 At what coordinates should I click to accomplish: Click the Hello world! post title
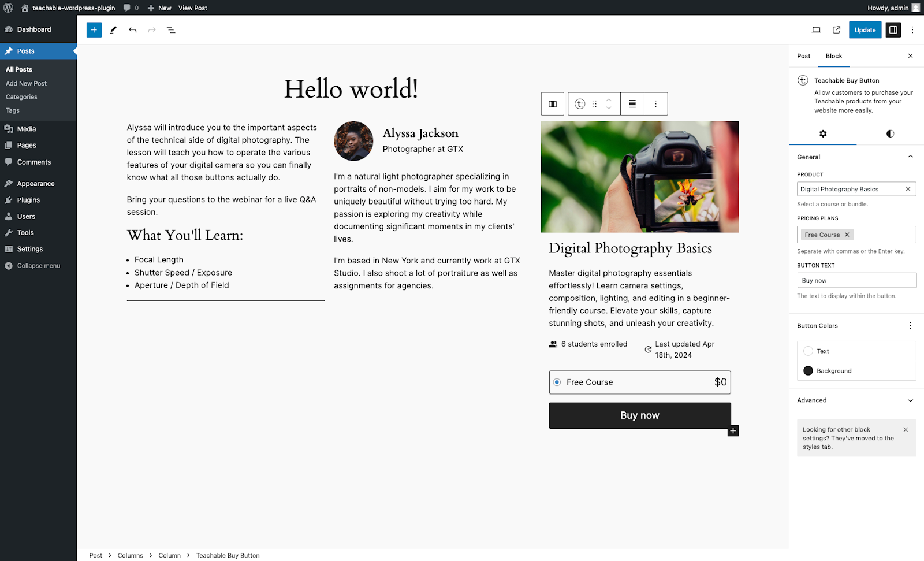coord(351,89)
